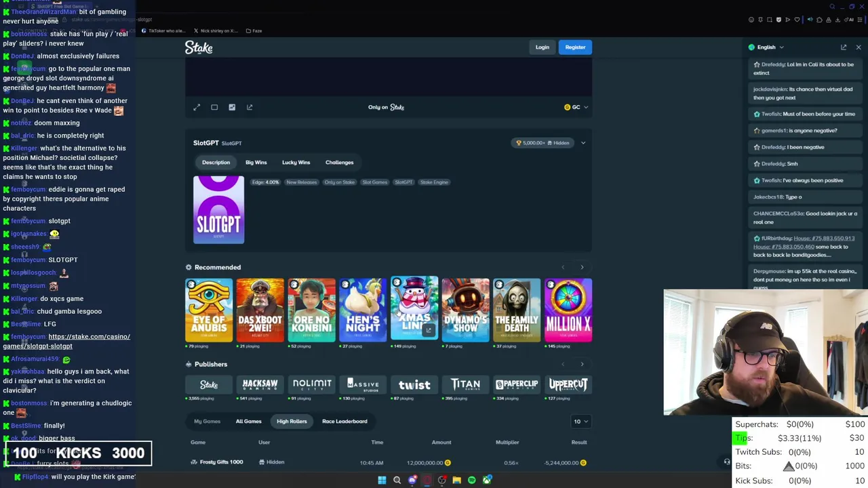
Task: Switch to the My Games tab
Action: (x=207, y=422)
